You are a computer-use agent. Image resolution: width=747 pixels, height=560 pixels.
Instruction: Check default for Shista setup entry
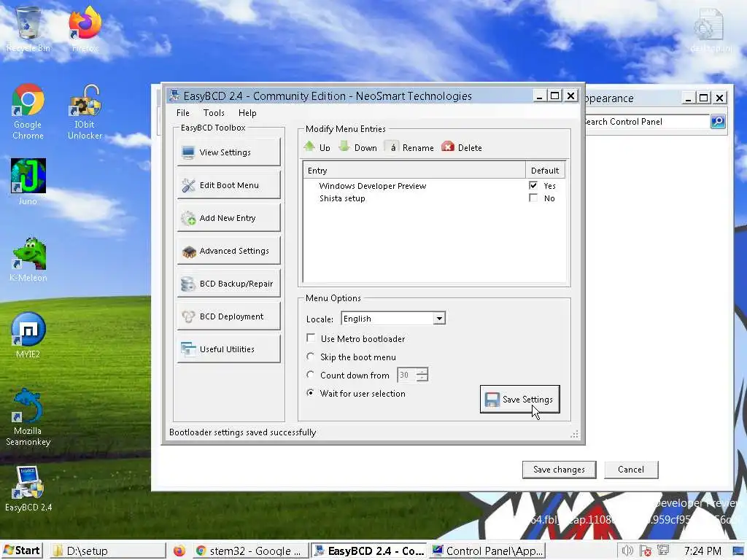point(533,198)
